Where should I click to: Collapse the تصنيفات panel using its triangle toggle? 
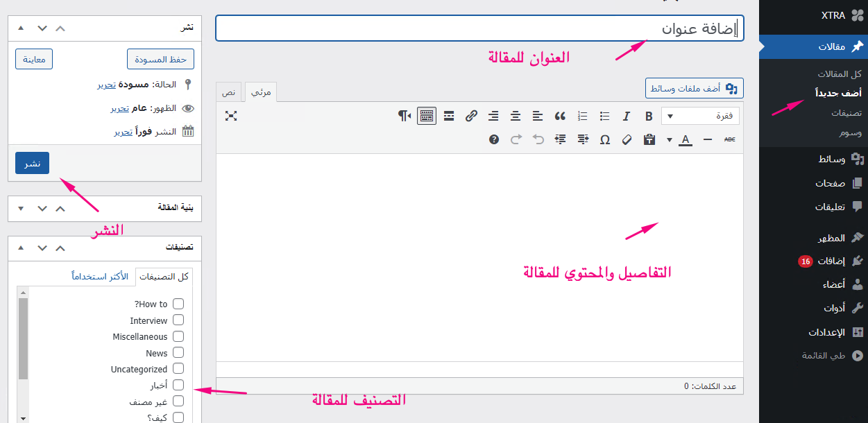tap(20, 247)
